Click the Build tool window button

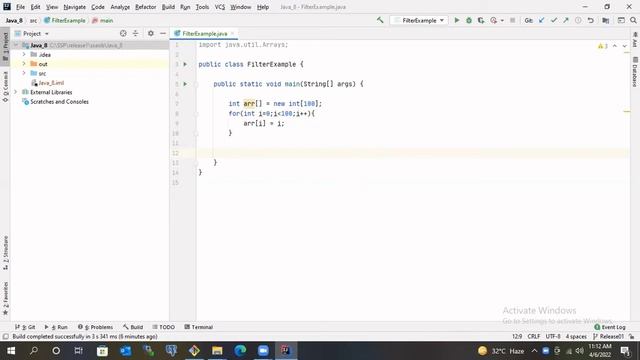pos(133,327)
